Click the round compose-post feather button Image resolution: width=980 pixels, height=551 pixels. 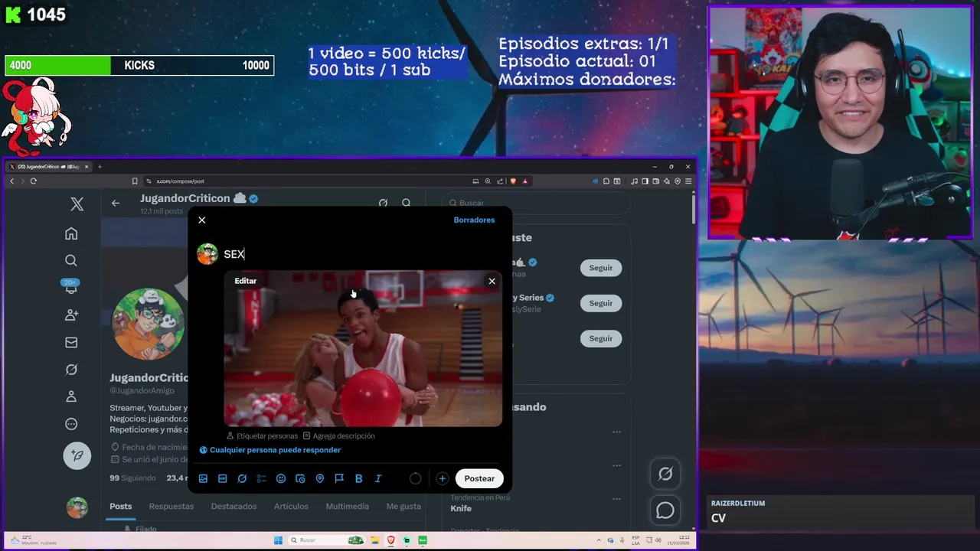(77, 455)
